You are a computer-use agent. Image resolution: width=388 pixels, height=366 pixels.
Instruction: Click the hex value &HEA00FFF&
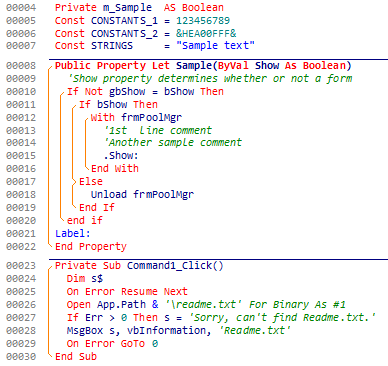pos(206,34)
